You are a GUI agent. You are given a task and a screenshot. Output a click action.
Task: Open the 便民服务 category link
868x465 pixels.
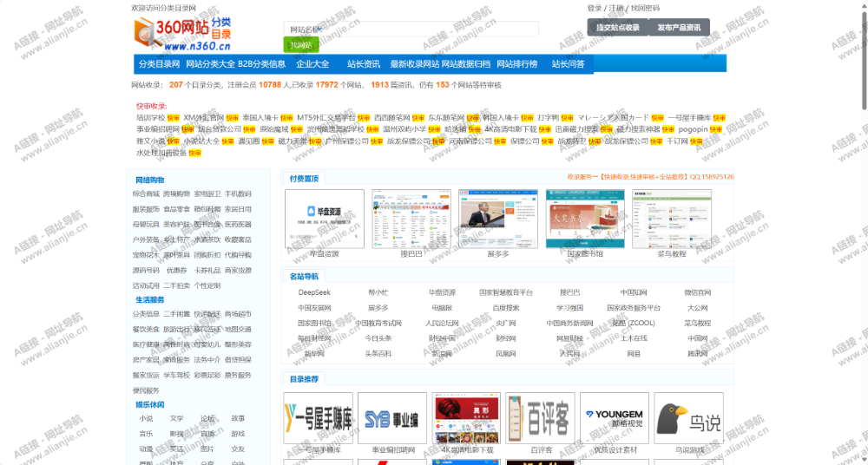[146, 390]
